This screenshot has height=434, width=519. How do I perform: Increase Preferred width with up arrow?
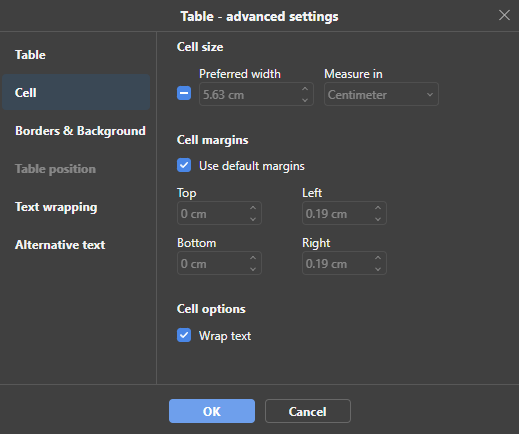coord(305,89)
